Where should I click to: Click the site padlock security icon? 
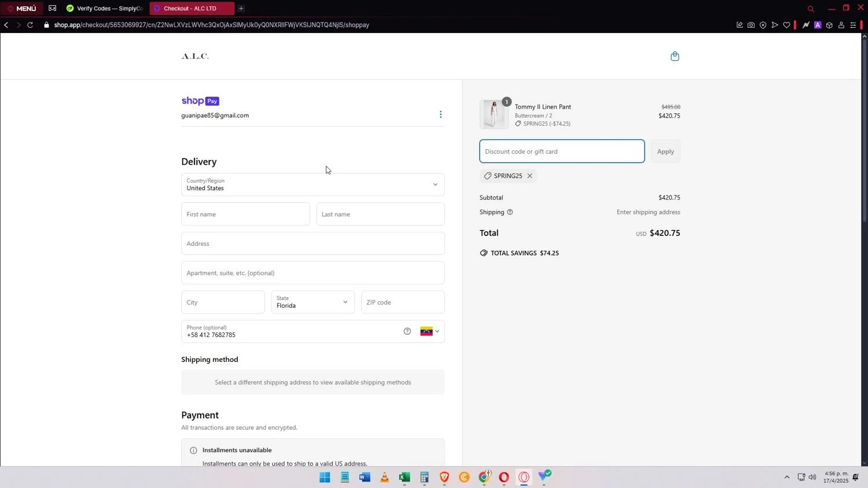click(46, 25)
